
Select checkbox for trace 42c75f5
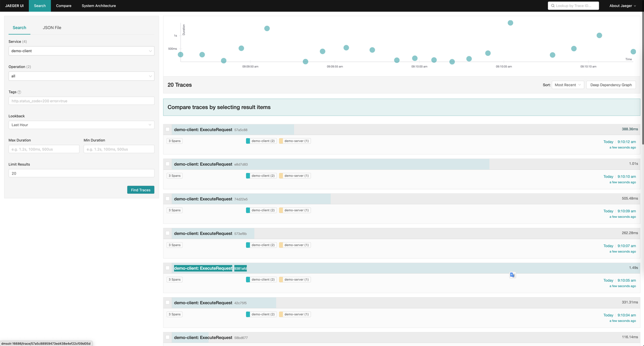[168, 303]
